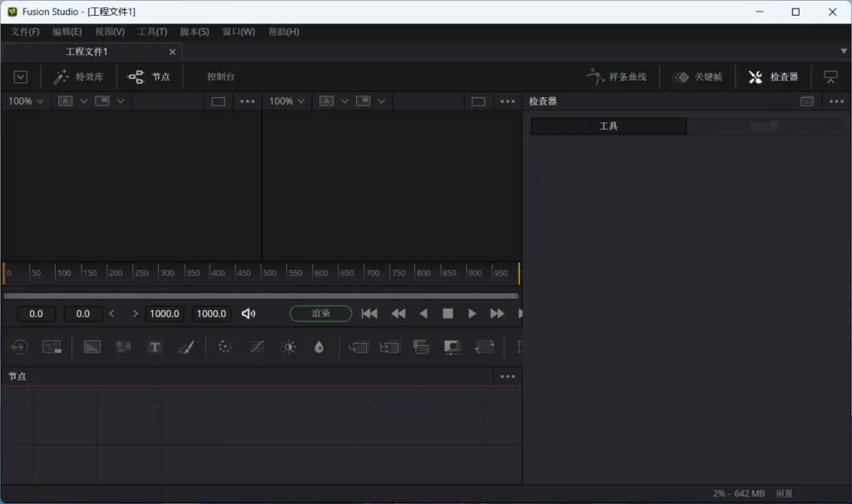Open the right viewer 100% zoom dropdown

click(286, 101)
